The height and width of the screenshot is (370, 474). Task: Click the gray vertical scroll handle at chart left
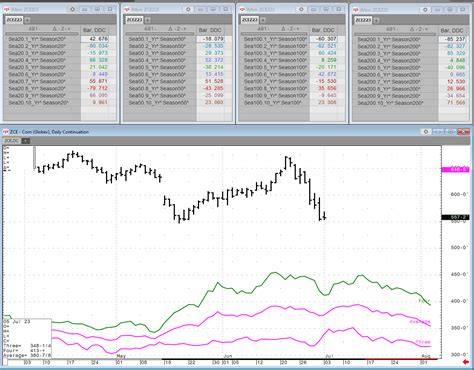(x=34, y=158)
